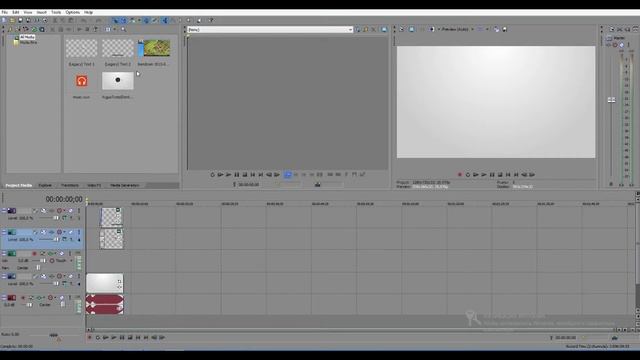The width and height of the screenshot is (640, 360).
Task: Open the trimmer media history dropdown
Action: click(350, 30)
